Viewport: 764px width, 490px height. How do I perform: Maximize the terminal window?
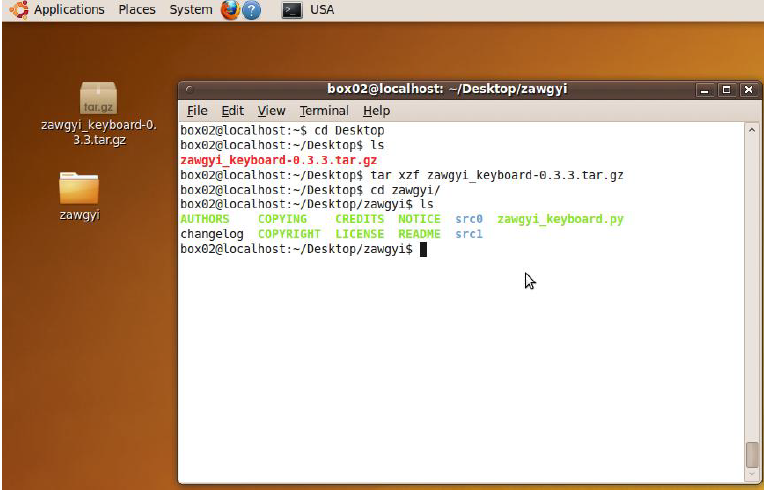pyautogui.click(x=726, y=90)
